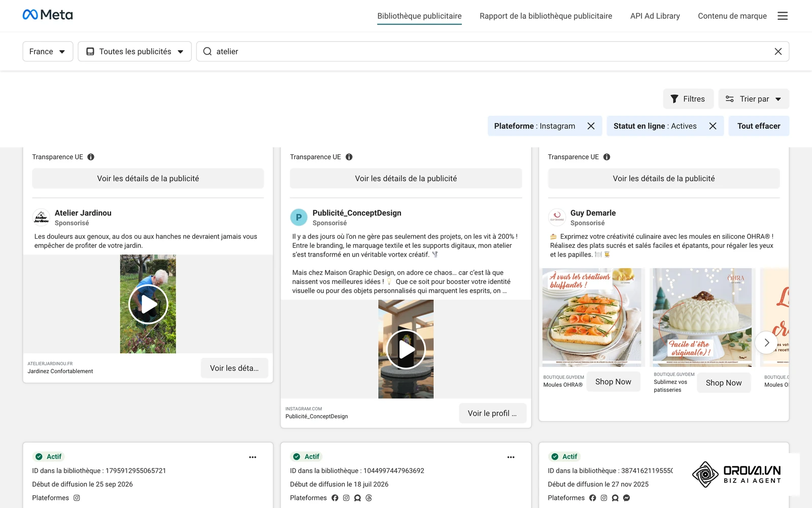Play the Atelier Jardinou video

pos(148,304)
